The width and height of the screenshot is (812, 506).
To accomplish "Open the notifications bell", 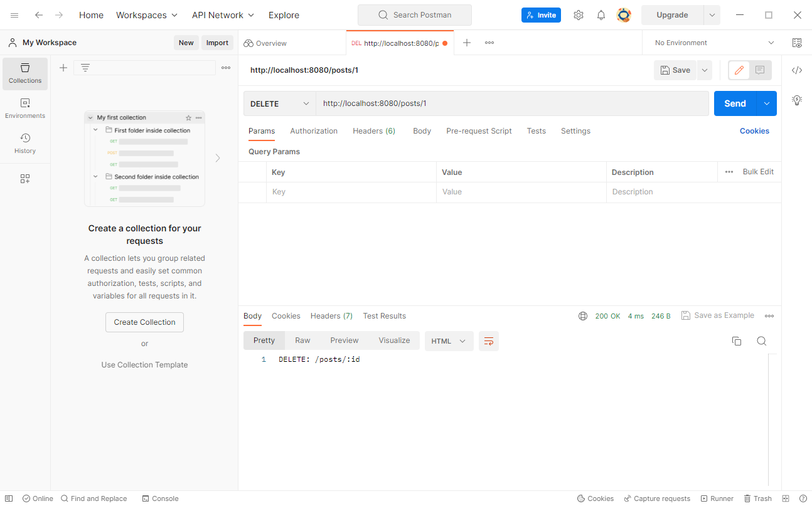I will (601, 15).
